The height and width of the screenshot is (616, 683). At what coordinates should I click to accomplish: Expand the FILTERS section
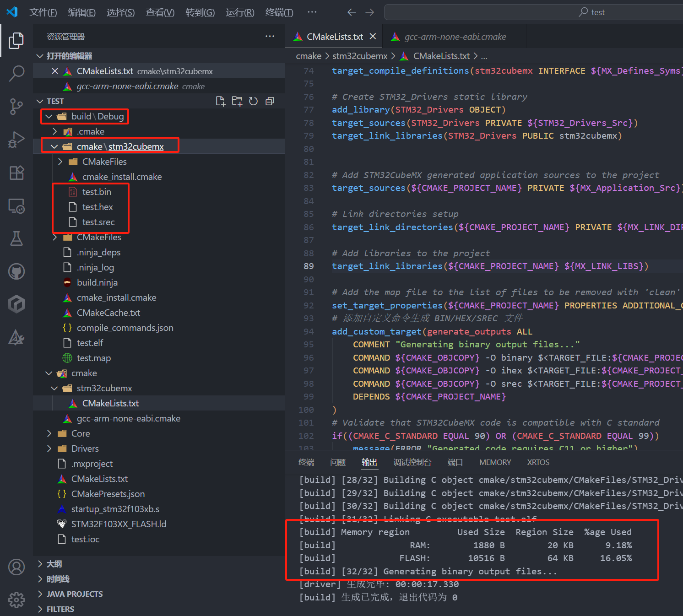tap(159, 609)
